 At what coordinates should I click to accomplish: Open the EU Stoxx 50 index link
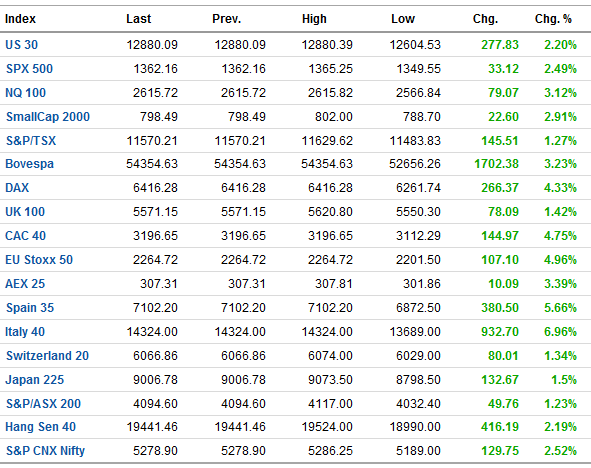39,260
